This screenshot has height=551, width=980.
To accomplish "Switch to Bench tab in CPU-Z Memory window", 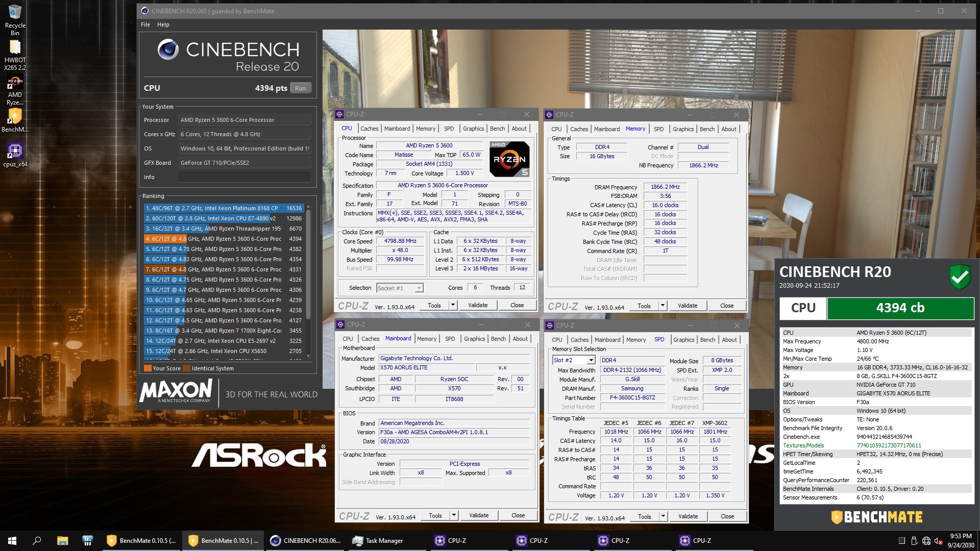I will 707,129.
